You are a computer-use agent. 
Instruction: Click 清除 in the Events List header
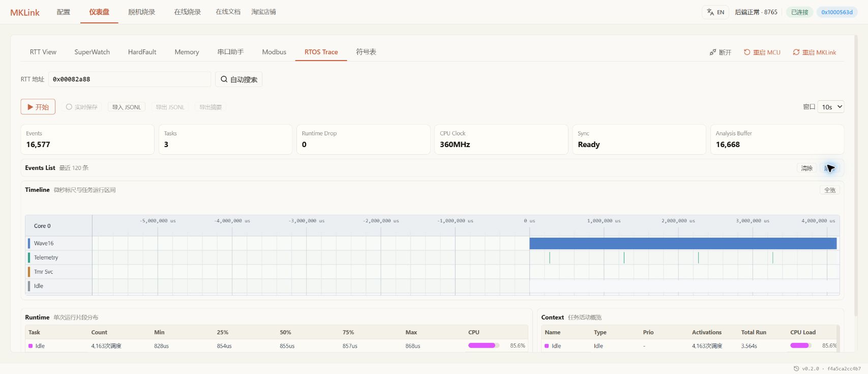(x=807, y=168)
